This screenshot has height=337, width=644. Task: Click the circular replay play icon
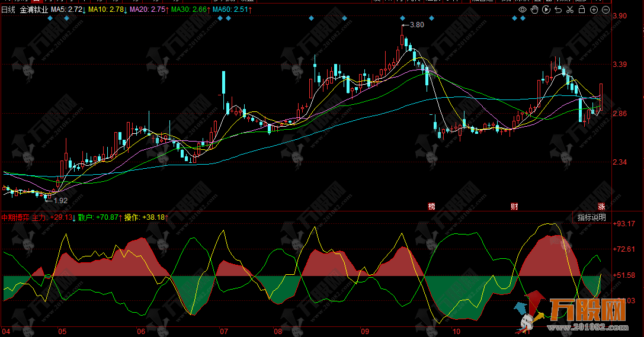[x=546, y=10]
